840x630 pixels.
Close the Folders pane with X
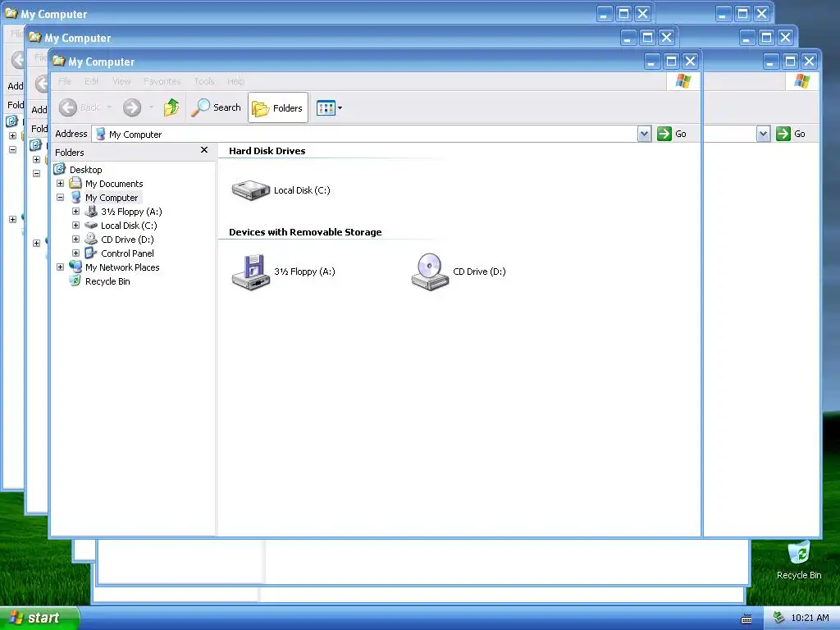click(204, 150)
